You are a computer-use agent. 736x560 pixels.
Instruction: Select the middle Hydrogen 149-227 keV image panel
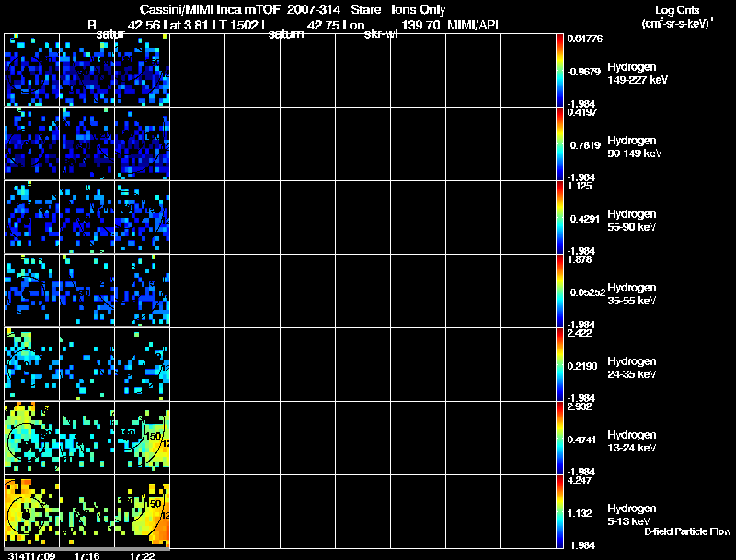pos(86,70)
